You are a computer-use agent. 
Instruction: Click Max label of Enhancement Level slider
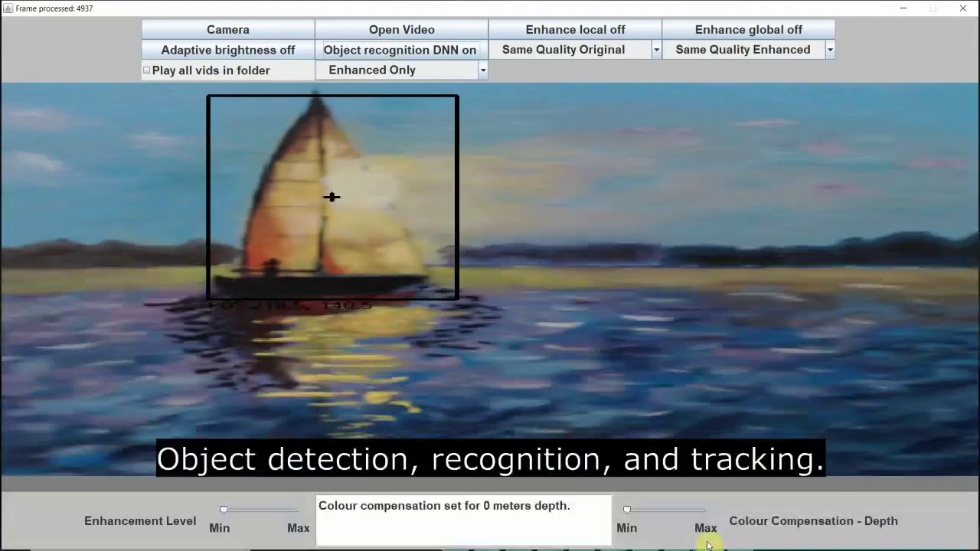coord(299,528)
